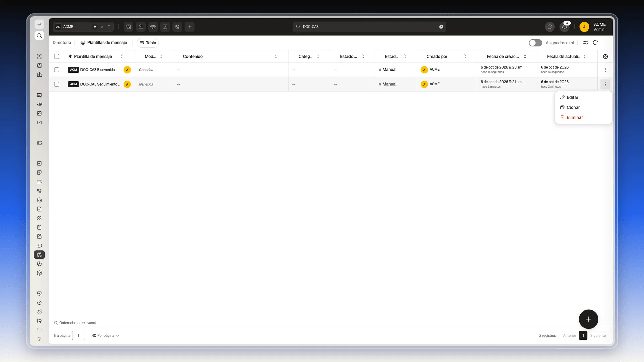Click the notifications bell icon
This screenshot has height=362, width=644.
tap(565, 27)
